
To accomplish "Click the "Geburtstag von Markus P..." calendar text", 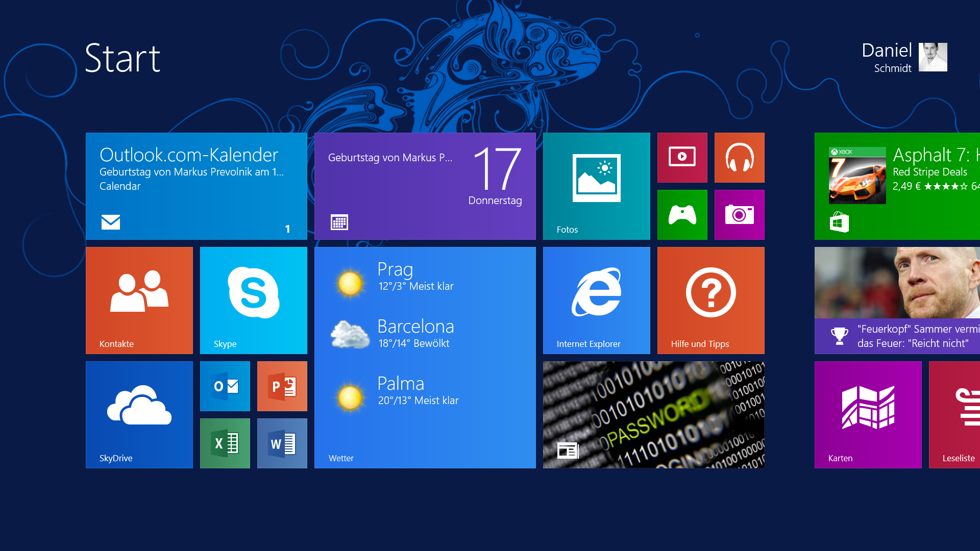I will coord(390,158).
